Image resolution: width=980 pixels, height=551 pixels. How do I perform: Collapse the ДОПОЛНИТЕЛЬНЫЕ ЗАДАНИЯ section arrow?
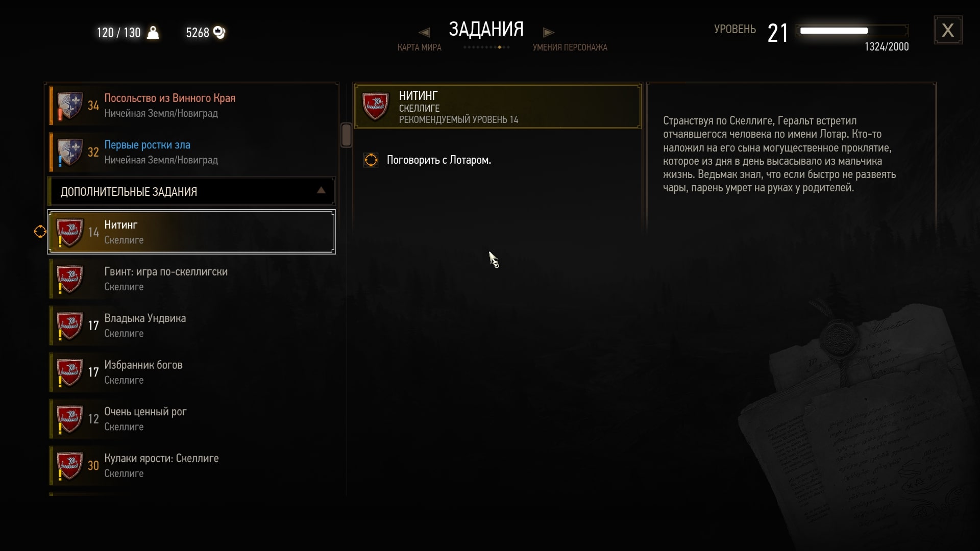(x=321, y=190)
